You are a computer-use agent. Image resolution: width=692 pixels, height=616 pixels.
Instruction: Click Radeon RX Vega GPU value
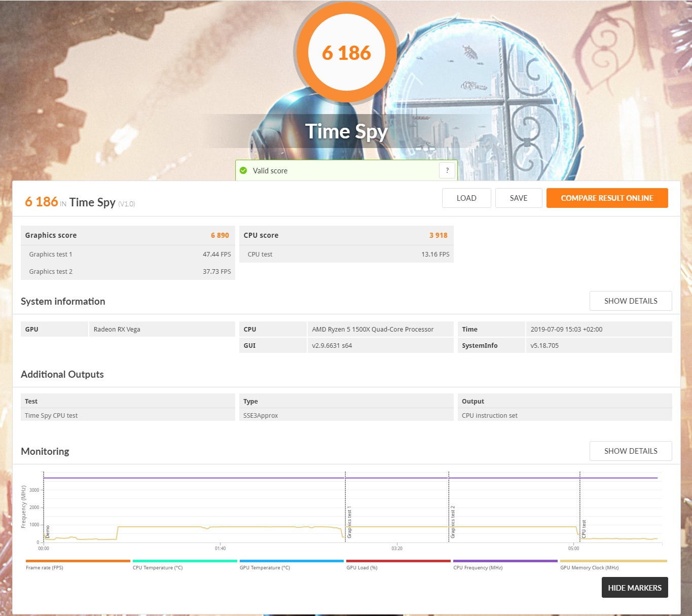point(117,330)
